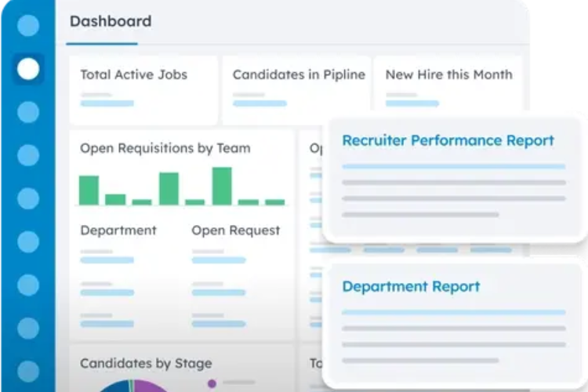Viewport: 588px width, 392px height.
Task: Open the Recruiter Performance Report
Action: pos(455,180)
